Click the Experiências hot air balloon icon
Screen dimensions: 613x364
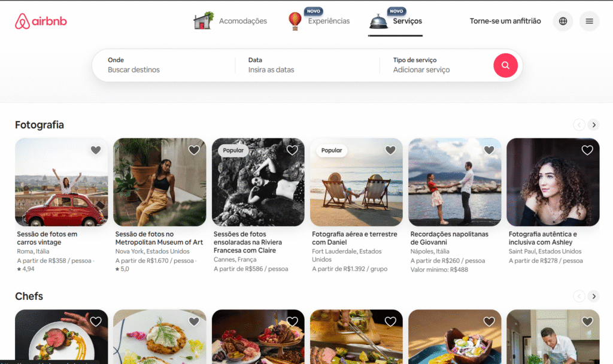pos(295,21)
